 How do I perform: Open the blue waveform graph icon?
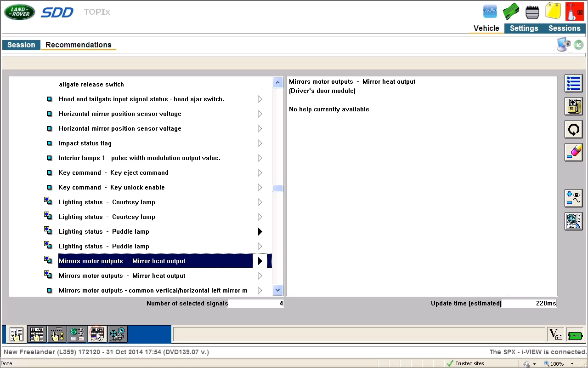coord(490,11)
